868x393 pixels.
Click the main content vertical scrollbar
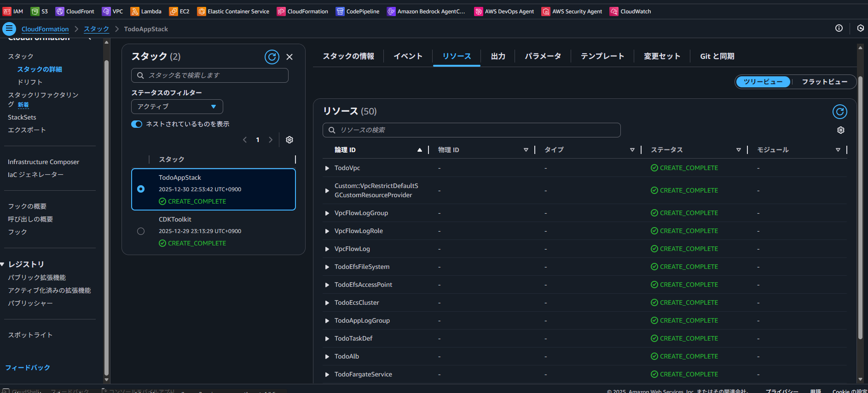[x=860, y=207]
